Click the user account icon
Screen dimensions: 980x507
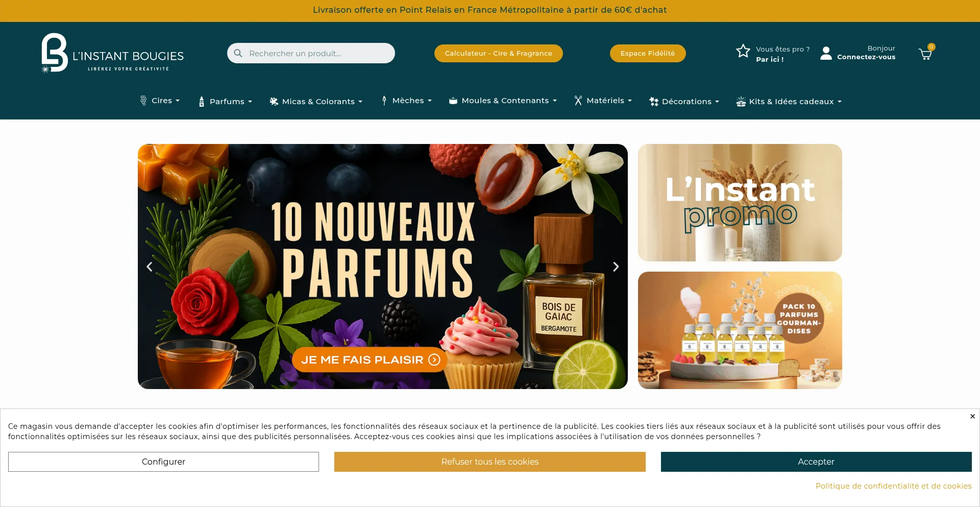tap(826, 53)
